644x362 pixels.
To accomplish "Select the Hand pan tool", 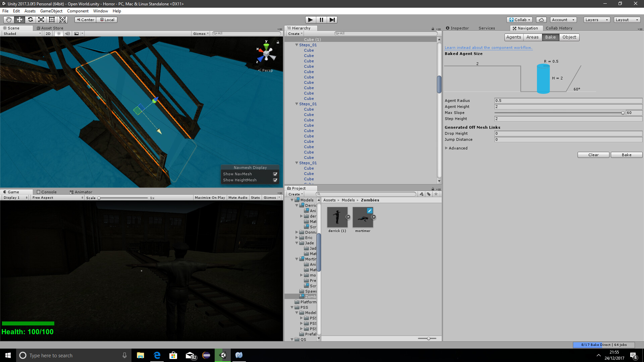I will point(8,19).
